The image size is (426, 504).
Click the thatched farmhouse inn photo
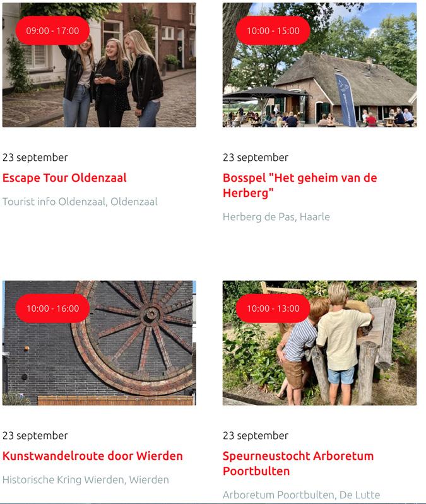(x=319, y=65)
